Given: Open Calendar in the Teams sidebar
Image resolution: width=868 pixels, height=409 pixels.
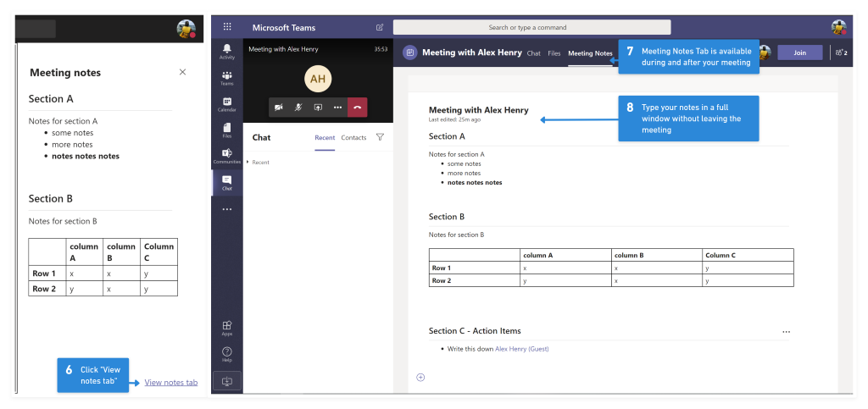Looking at the screenshot, I should 227,104.
